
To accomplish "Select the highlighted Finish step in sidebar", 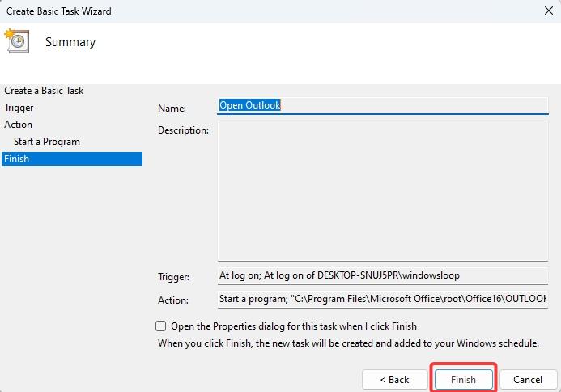I will (x=72, y=159).
